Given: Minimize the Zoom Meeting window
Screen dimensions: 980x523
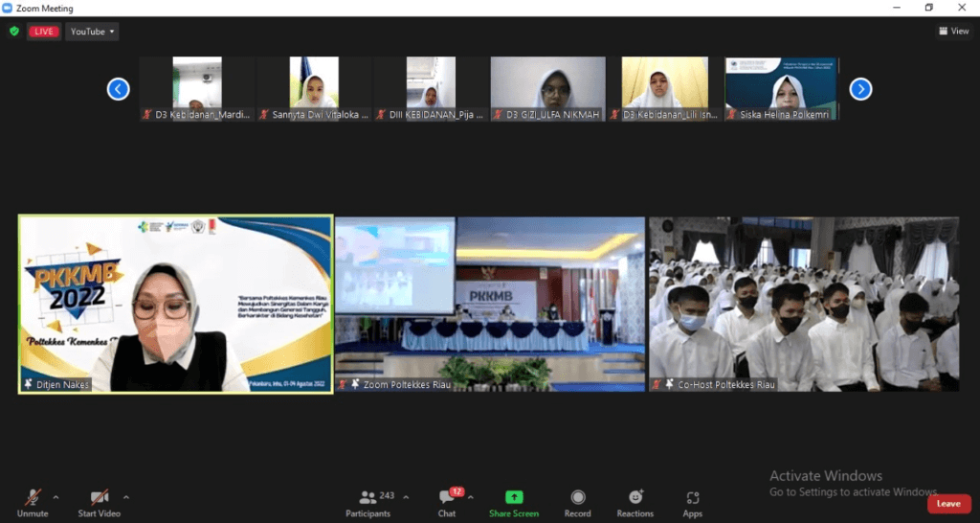Looking at the screenshot, I should (897, 8).
